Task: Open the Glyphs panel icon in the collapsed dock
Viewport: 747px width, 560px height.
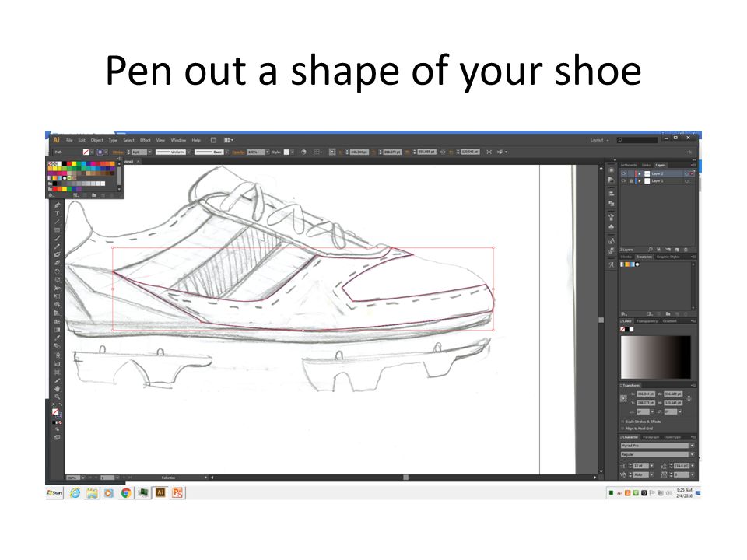Action: pos(612,264)
